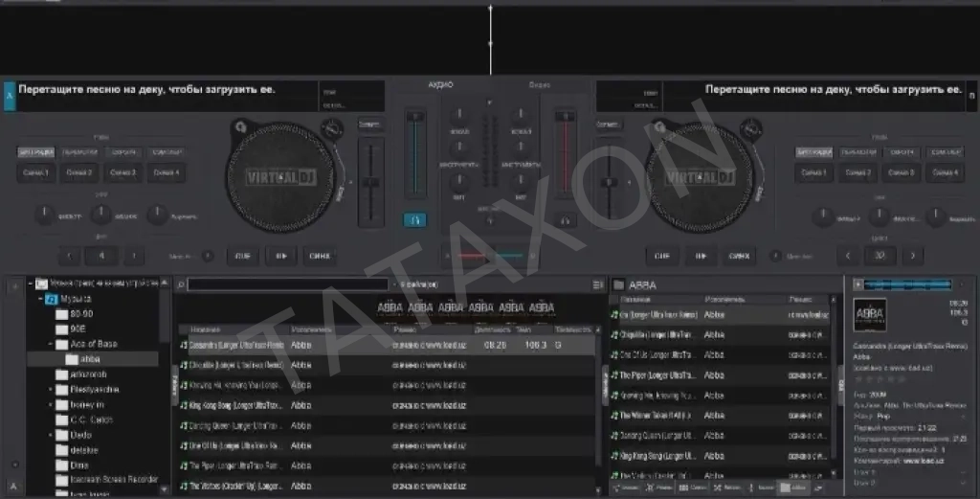Toggle left deck blue headphone cue button
Screen dimensions: 980x499
point(415,220)
